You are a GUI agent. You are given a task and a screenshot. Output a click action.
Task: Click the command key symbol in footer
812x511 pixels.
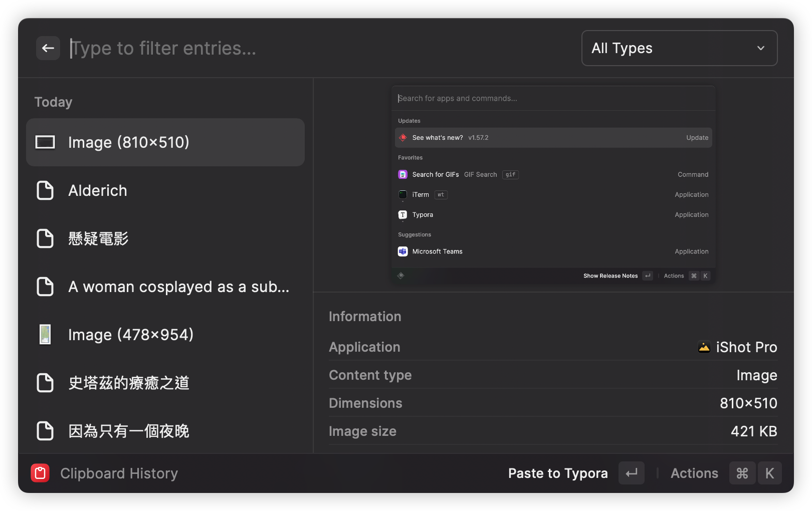tap(742, 473)
